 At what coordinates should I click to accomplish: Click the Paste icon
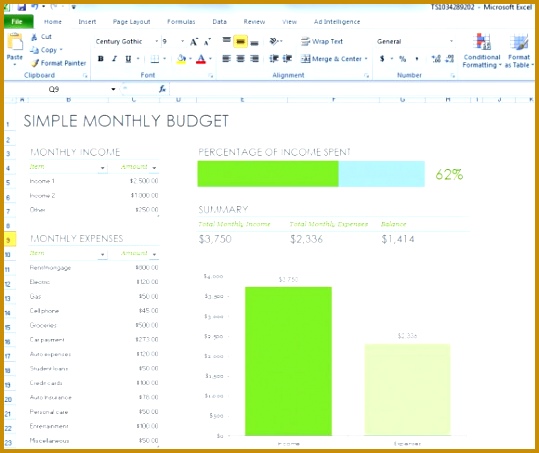pos(15,43)
